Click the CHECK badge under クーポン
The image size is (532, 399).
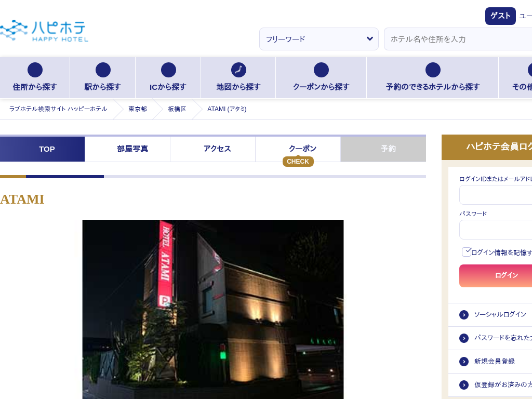click(x=298, y=162)
